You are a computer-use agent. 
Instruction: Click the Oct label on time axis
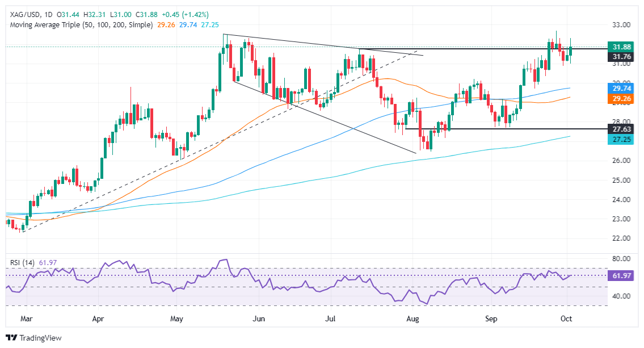pos(567,319)
